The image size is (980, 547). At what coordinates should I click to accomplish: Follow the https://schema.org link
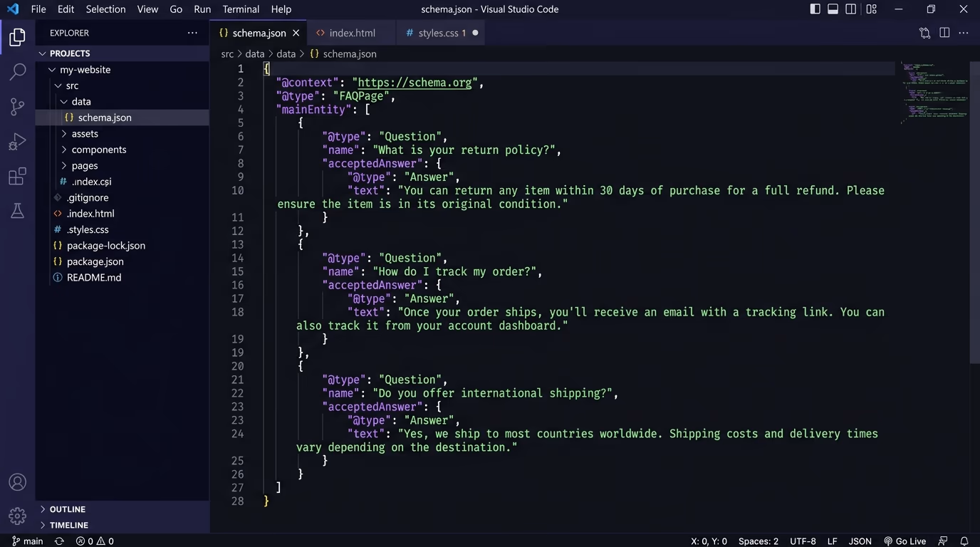coord(415,83)
